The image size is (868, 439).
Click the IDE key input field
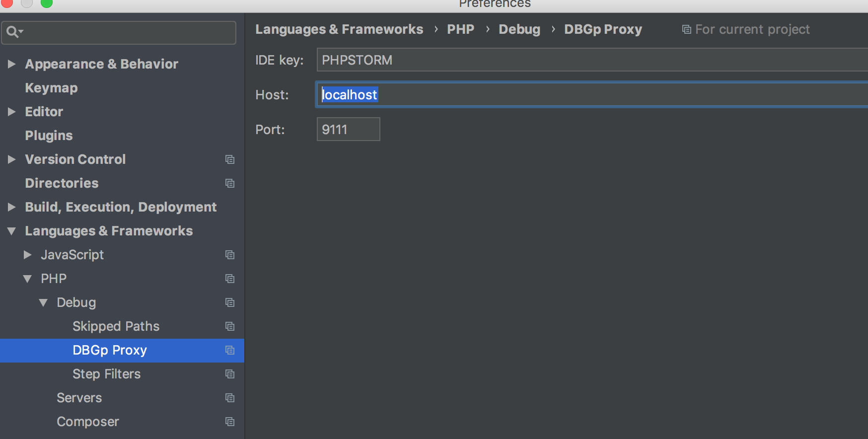pyautogui.click(x=592, y=60)
